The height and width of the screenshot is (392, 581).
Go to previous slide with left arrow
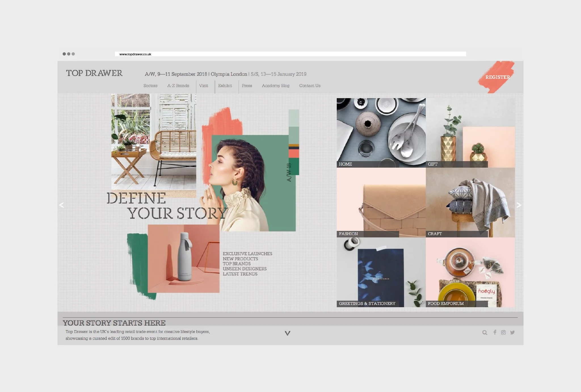point(62,205)
